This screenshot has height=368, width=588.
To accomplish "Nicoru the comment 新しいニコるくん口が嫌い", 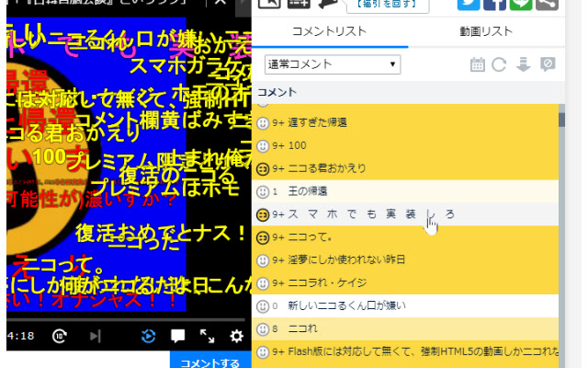I will coord(263,306).
